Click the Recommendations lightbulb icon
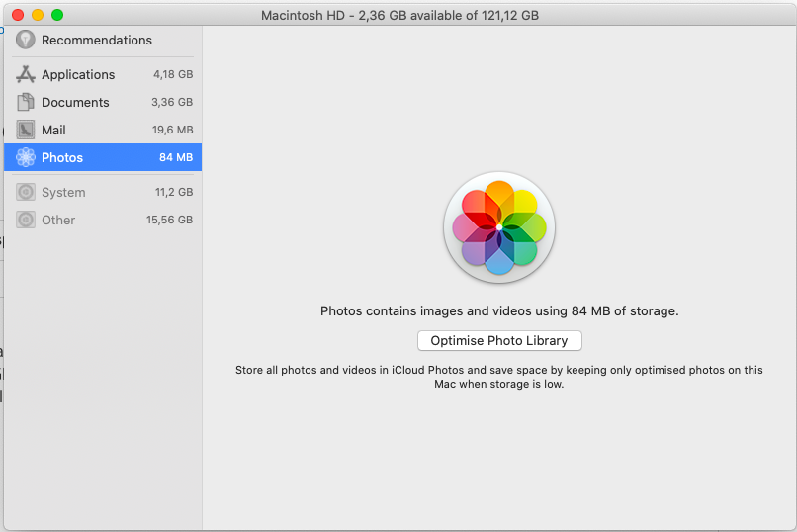 (x=26, y=40)
